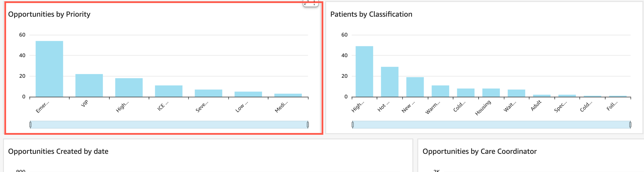Image resolution: width=644 pixels, height=172 pixels.
Task: Click the Opportunities by Care Coordinator title
Action: 479,151
